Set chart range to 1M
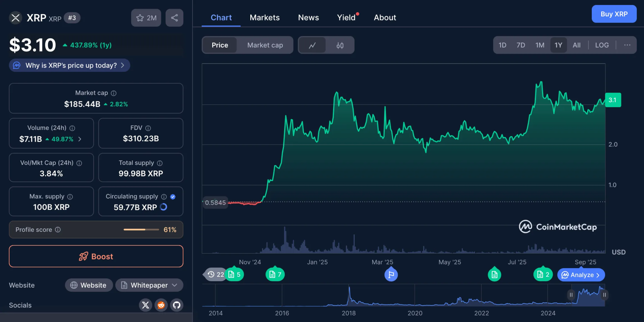 tap(540, 45)
